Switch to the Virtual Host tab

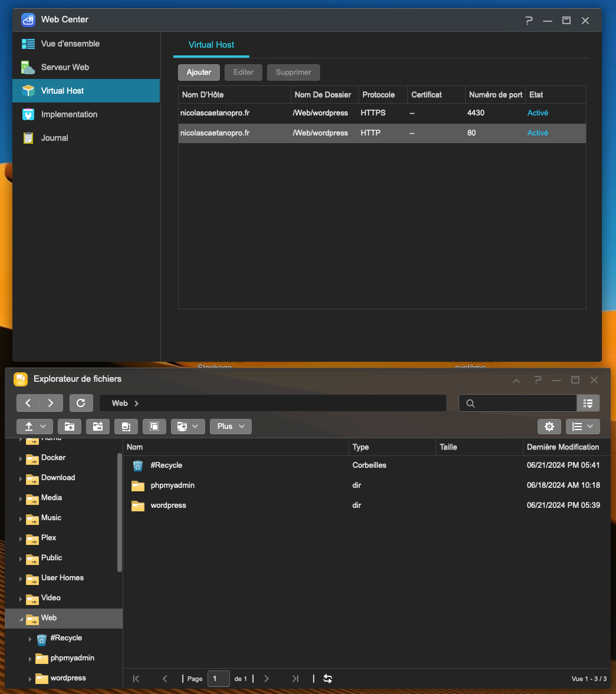point(211,45)
